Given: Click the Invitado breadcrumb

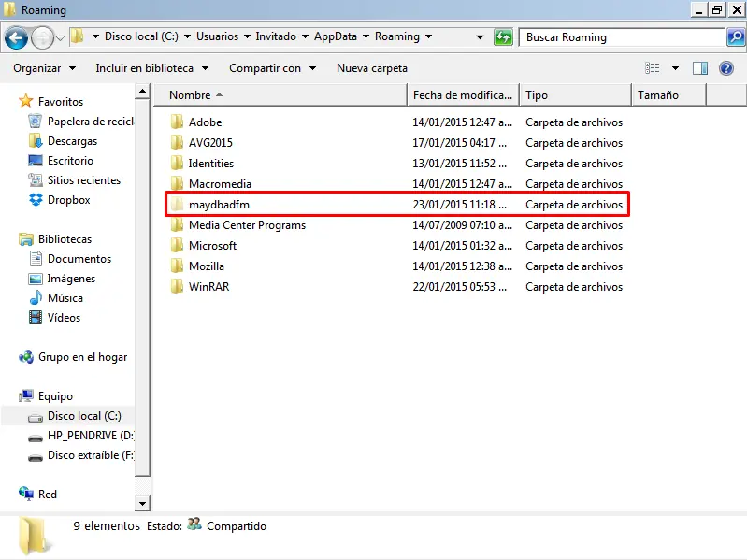Looking at the screenshot, I should pyautogui.click(x=276, y=36).
